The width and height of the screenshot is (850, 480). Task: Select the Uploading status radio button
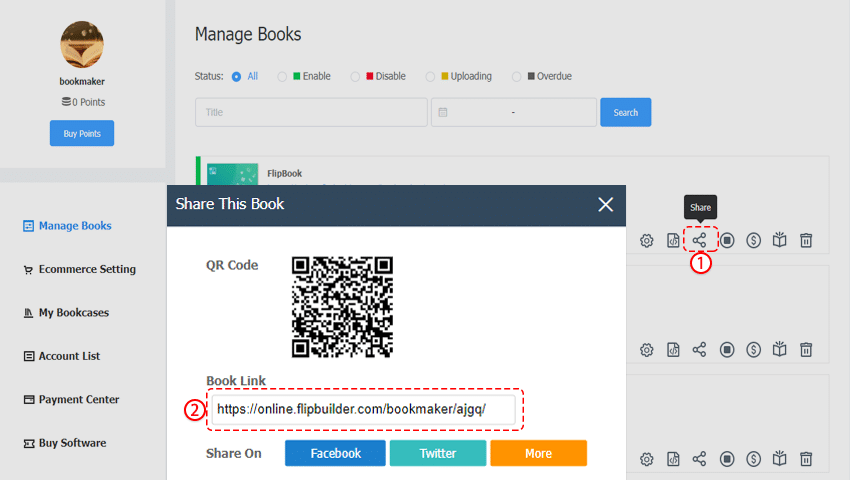tap(430, 76)
